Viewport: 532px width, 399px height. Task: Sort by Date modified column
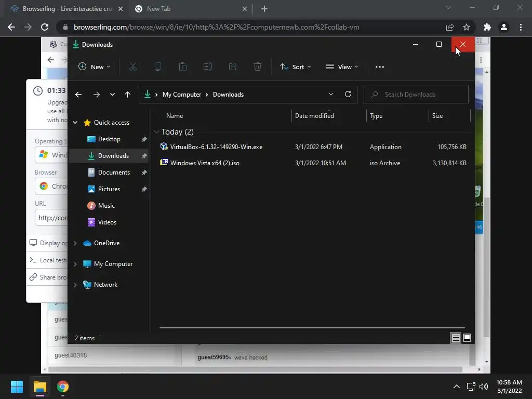click(314, 116)
